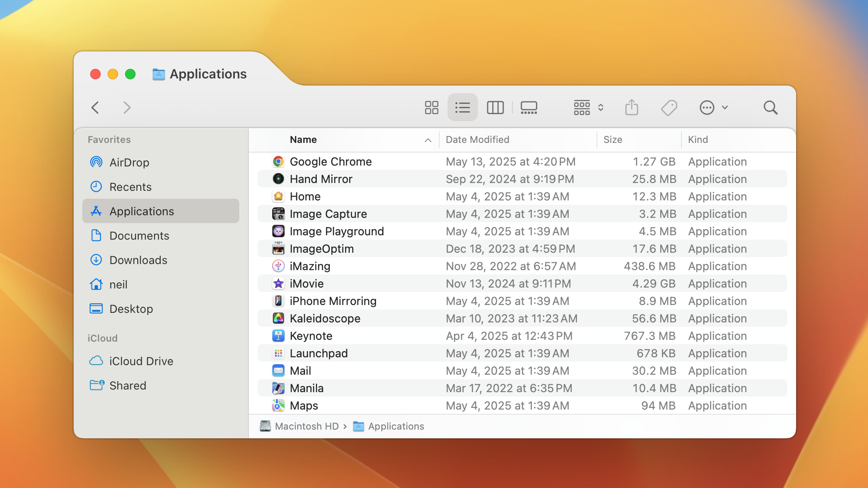Screen dimensions: 868x488
Task: Click Keynote's date Apr 4, 2025
Action: click(x=509, y=336)
